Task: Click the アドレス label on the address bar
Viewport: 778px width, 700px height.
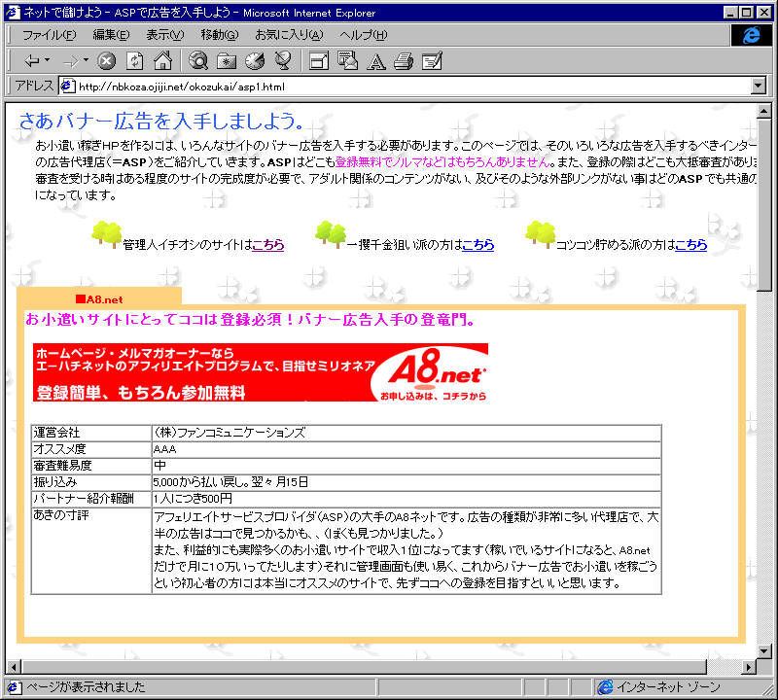Action: click(x=34, y=86)
